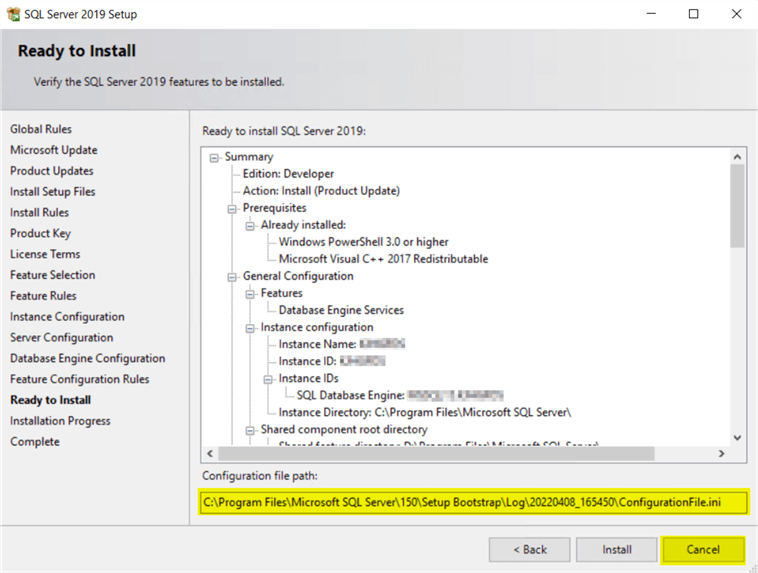This screenshot has height=573, width=758.
Task: Collapse the Prerequisites tree node
Action: coord(232,209)
